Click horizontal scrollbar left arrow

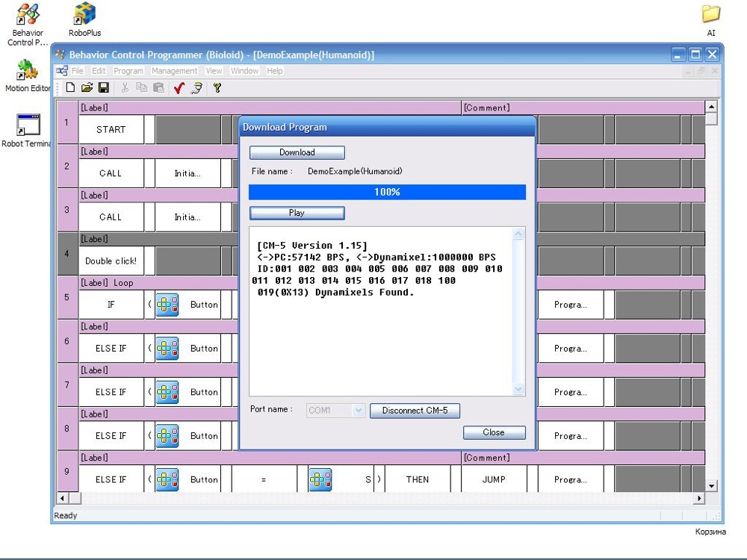(63, 498)
